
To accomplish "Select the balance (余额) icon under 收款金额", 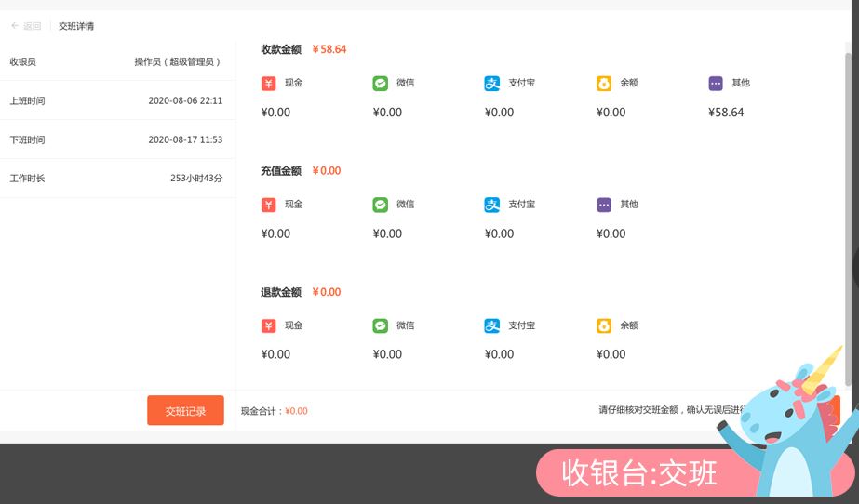I will pos(604,84).
